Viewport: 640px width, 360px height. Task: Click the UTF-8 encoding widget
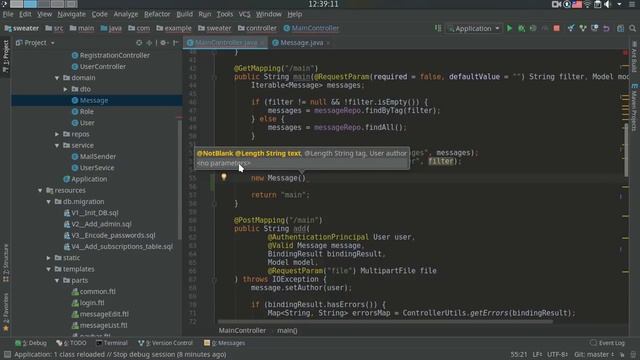[x=558, y=354]
